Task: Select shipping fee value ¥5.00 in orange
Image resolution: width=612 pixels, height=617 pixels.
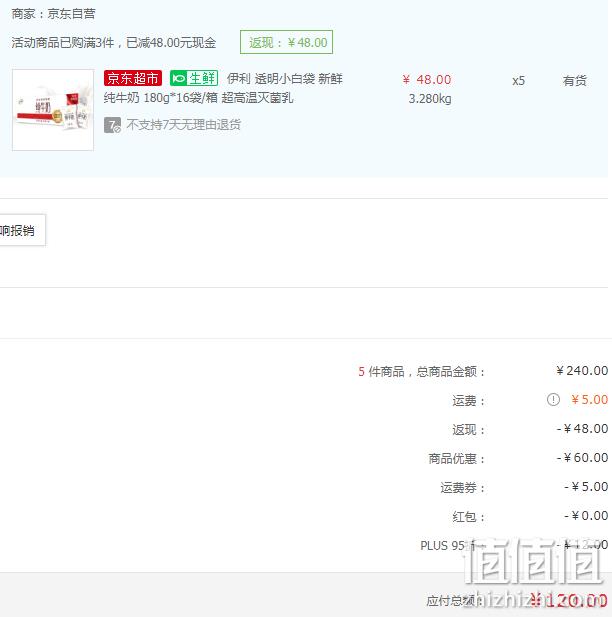Action: [x=590, y=399]
